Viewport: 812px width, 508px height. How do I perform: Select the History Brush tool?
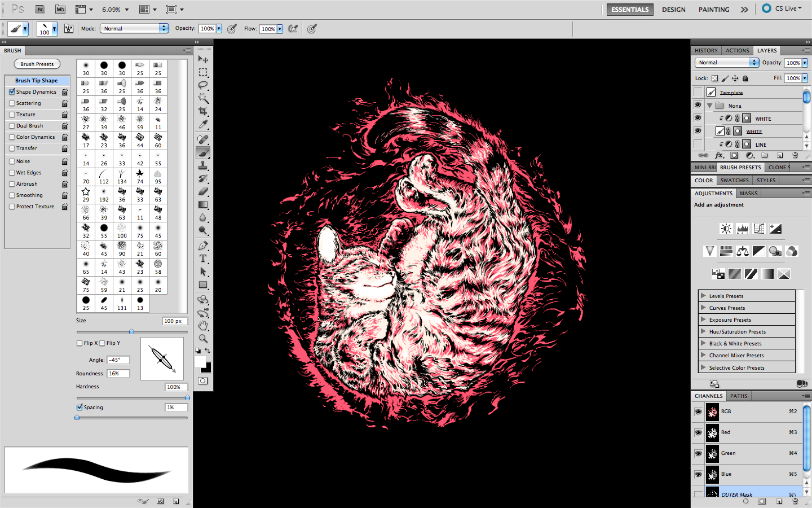pyautogui.click(x=203, y=178)
